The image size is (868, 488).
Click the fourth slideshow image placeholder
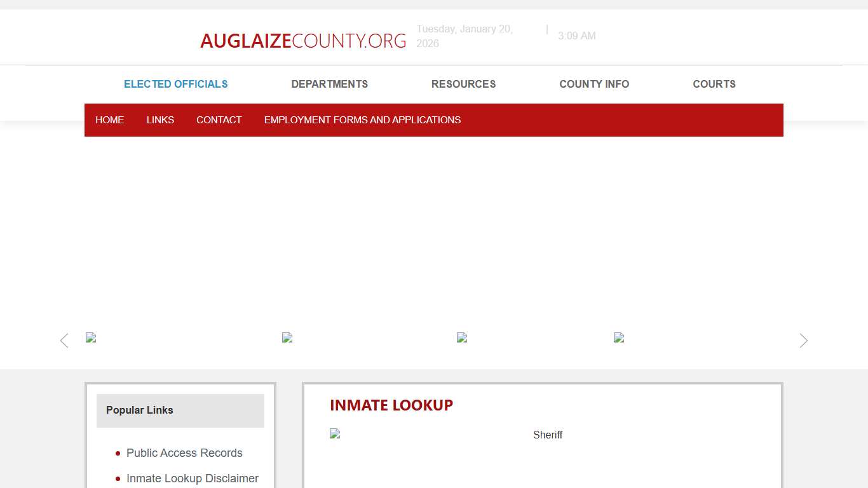click(618, 337)
